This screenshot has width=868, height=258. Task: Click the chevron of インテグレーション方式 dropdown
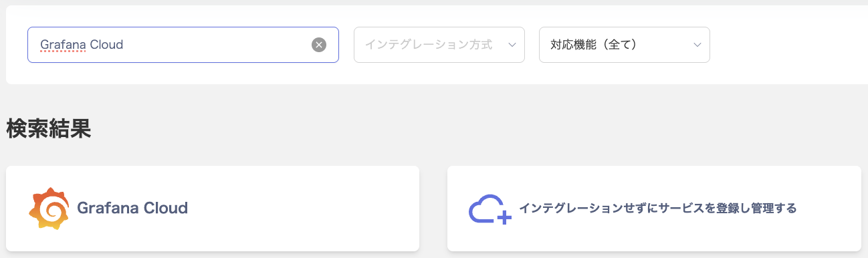(512, 45)
